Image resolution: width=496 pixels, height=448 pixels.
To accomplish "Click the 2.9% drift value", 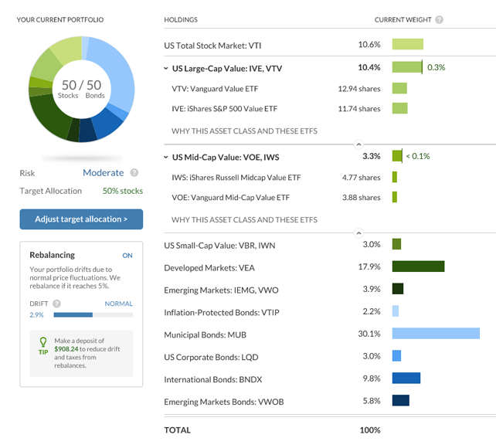I will pyautogui.click(x=36, y=315).
